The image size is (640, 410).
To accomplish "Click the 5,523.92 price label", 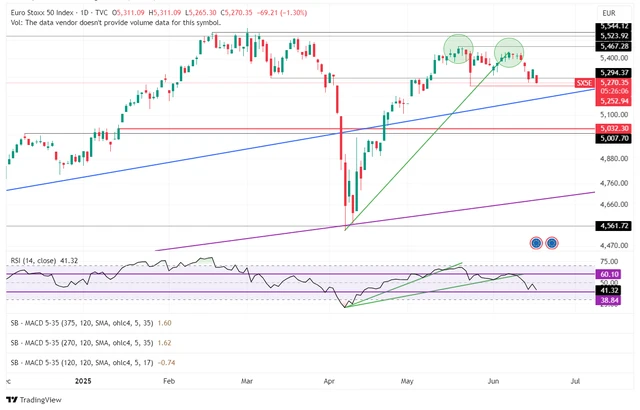I will click(613, 36).
